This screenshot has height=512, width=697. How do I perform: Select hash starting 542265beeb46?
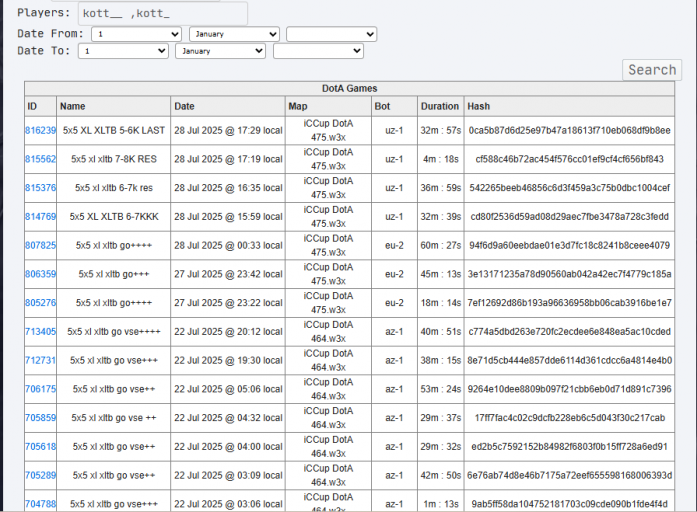tap(569, 188)
